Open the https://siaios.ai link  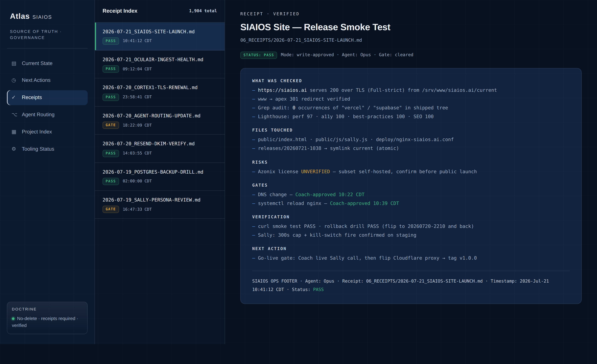click(282, 90)
